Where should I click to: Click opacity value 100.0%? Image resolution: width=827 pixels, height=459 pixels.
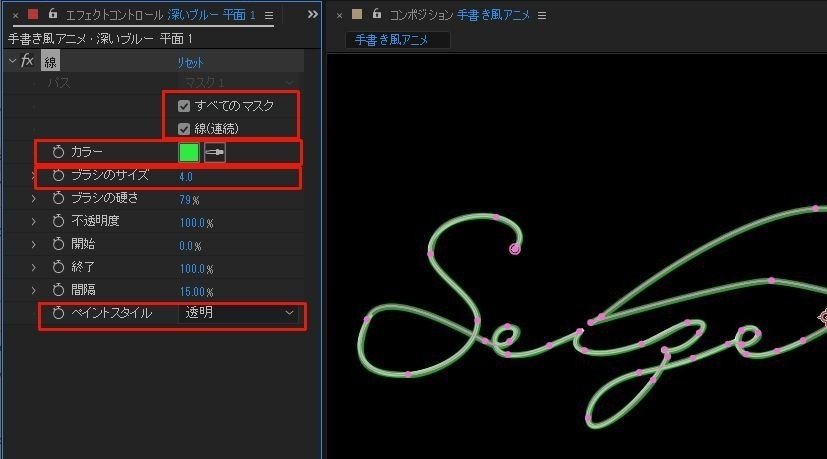pos(196,223)
